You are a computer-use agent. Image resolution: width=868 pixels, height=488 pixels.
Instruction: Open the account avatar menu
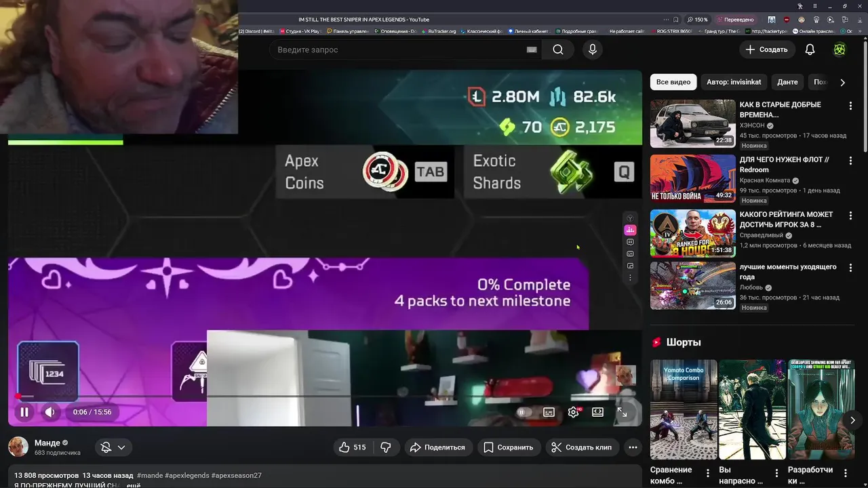click(840, 49)
